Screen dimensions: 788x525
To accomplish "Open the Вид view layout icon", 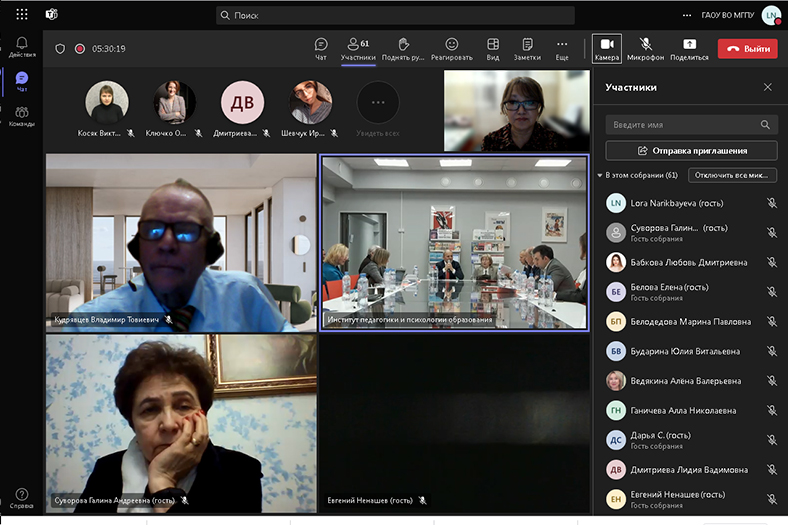I will (x=493, y=45).
